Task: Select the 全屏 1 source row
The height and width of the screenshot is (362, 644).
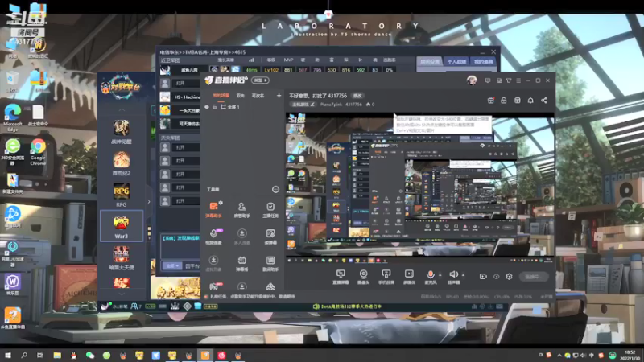Action: click(243, 107)
